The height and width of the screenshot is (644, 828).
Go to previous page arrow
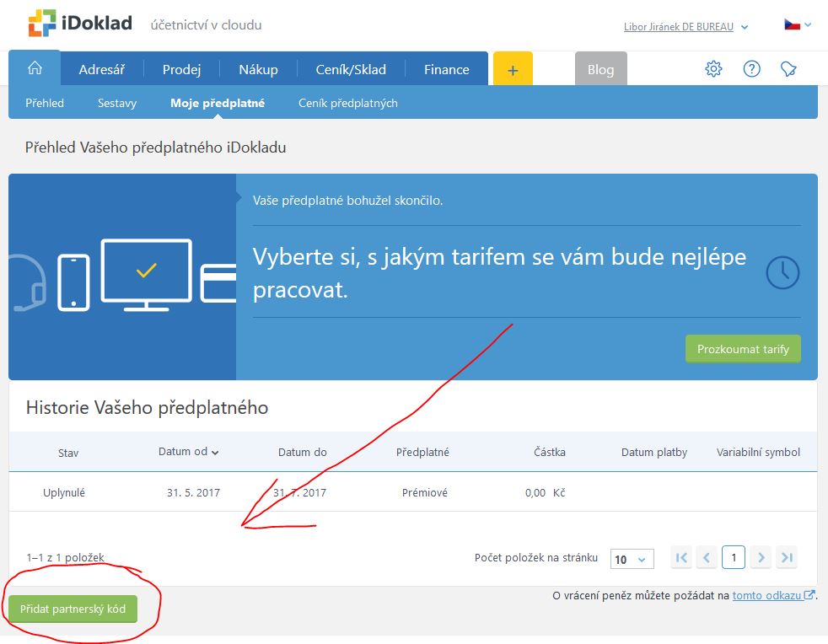tap(707, 558)
